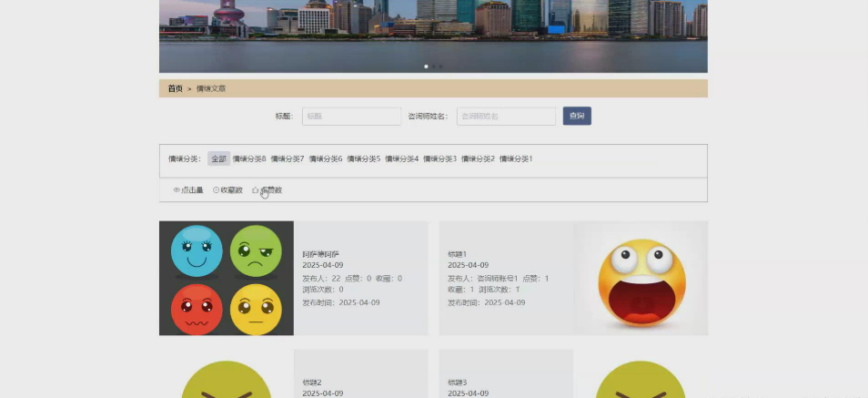The height and width of the screenshot is (398, 868).
Task: Filter by 情绪分类7
Action: pos(288,158)
